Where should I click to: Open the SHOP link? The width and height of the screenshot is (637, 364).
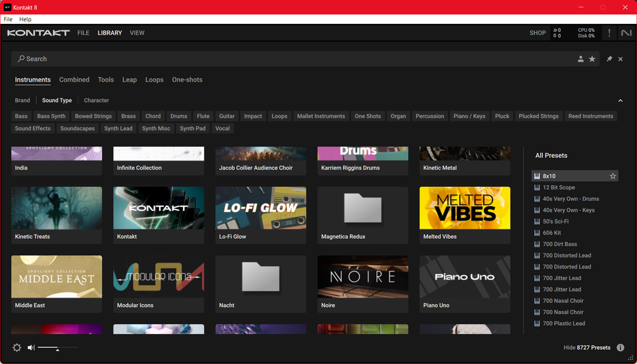coord(537,33)
